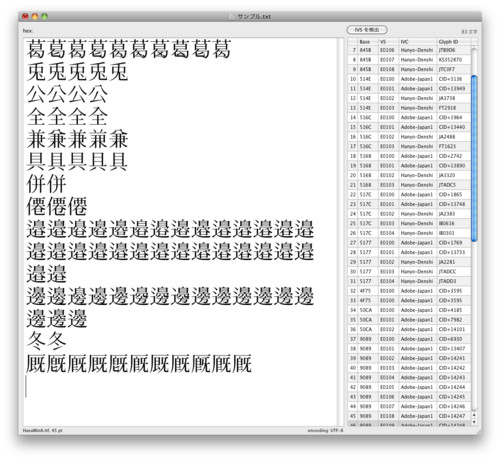Select row 11 with CID+13949

pyautogui.click(x=409, y=89)
